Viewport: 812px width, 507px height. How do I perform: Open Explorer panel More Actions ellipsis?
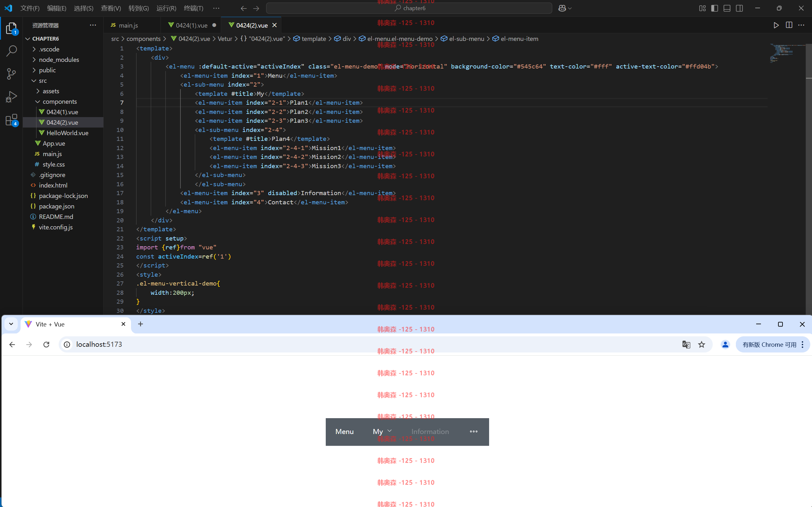(x=93, y=25)
